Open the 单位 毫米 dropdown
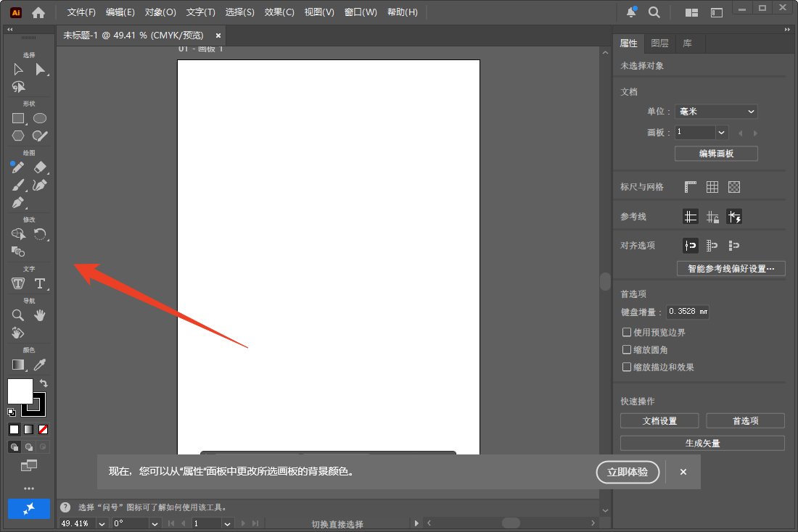798x532 pixels. (716, 112)
